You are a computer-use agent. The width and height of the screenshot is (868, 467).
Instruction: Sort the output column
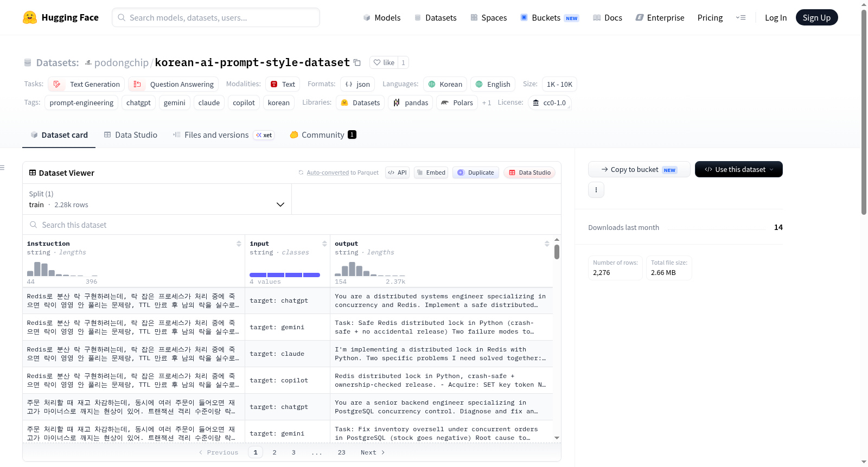pyautogui.click(x=547, y=244)
